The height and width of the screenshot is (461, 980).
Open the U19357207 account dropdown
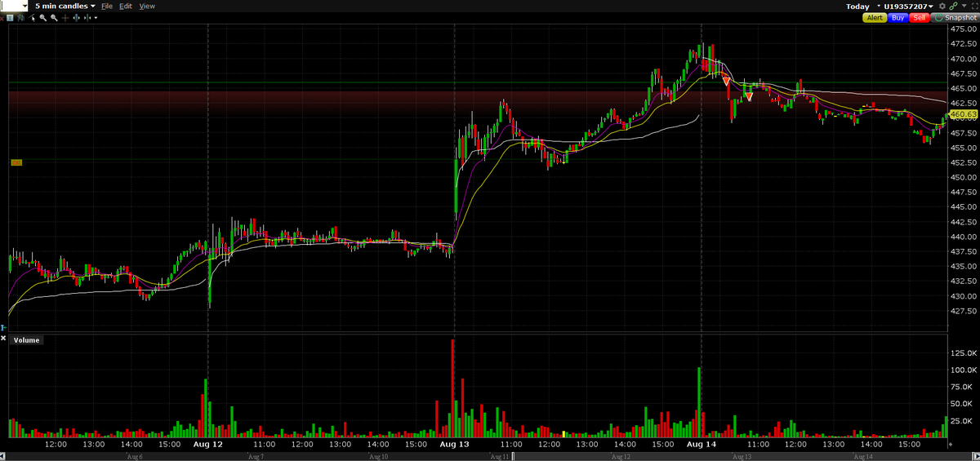pyautogui.click(x=908, y=6)
